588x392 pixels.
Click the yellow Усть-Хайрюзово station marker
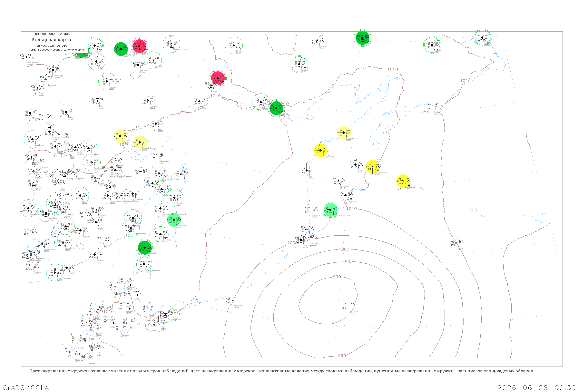pos(320,151)
